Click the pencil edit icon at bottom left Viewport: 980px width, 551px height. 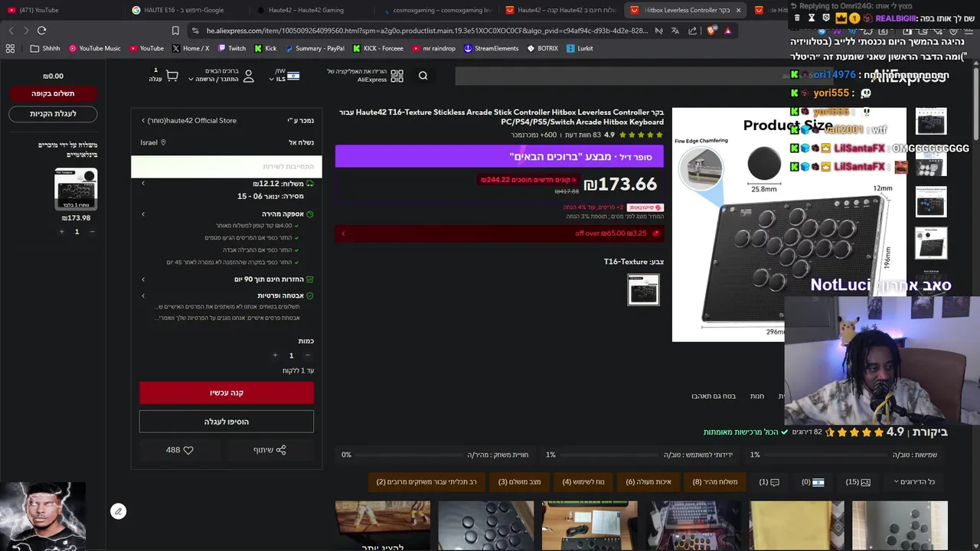tap(118, 511)
